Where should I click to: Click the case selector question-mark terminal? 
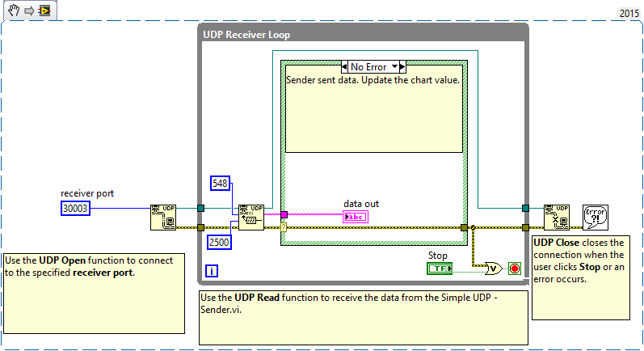coord(284,227)
